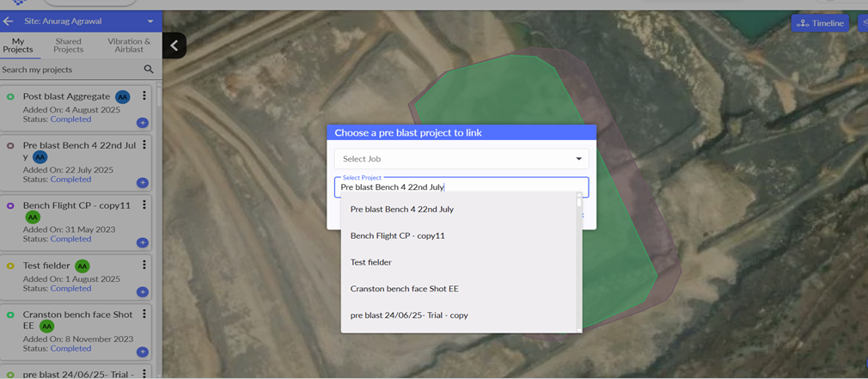The image size is (868, 379).
Task: Click Completed status on Pre blast Bench 4
Action: [70, 180]
